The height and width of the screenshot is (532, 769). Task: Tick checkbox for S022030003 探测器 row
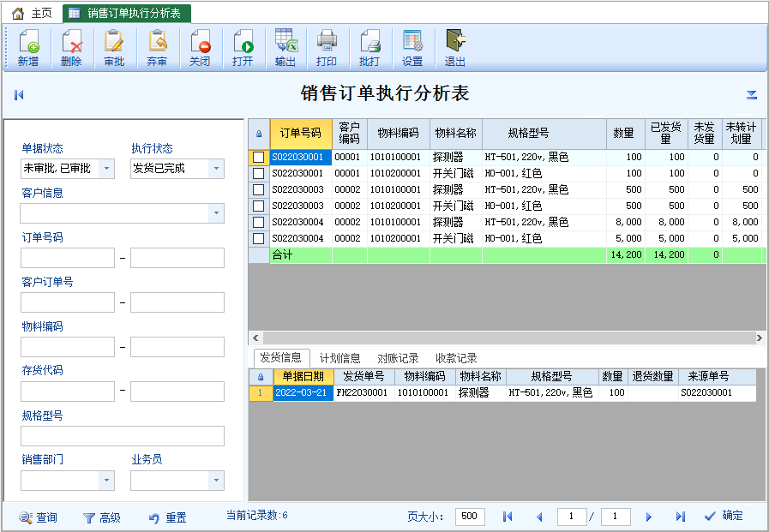[x=258, y=189]
